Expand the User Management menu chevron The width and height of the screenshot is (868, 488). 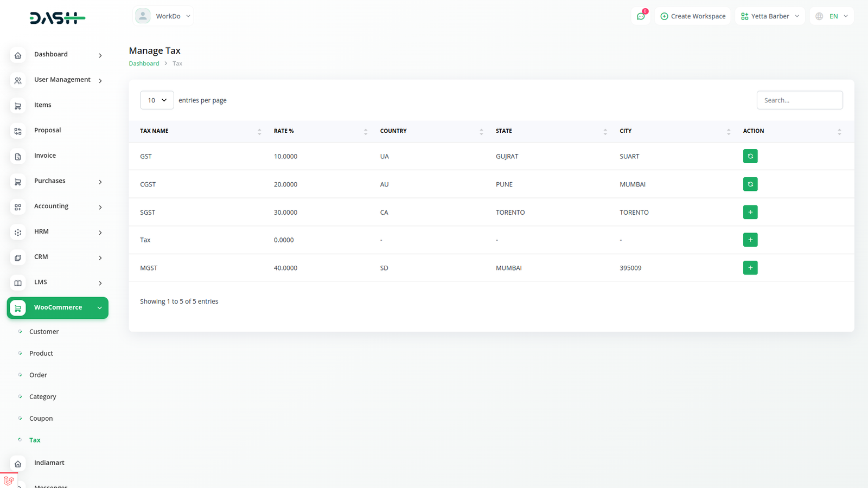[x=100, y=81]
